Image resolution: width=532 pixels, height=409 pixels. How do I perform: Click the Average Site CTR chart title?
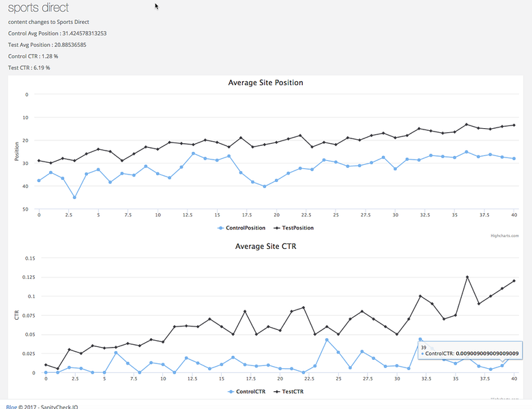pos(266,246)
